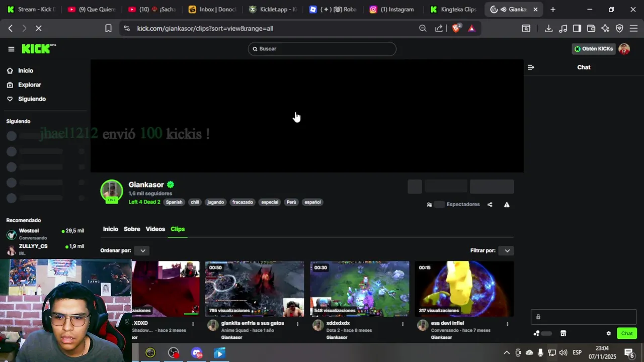The image size is (644, 362).
Task: Select the Spanish tag
Action: tap(174, 202)
